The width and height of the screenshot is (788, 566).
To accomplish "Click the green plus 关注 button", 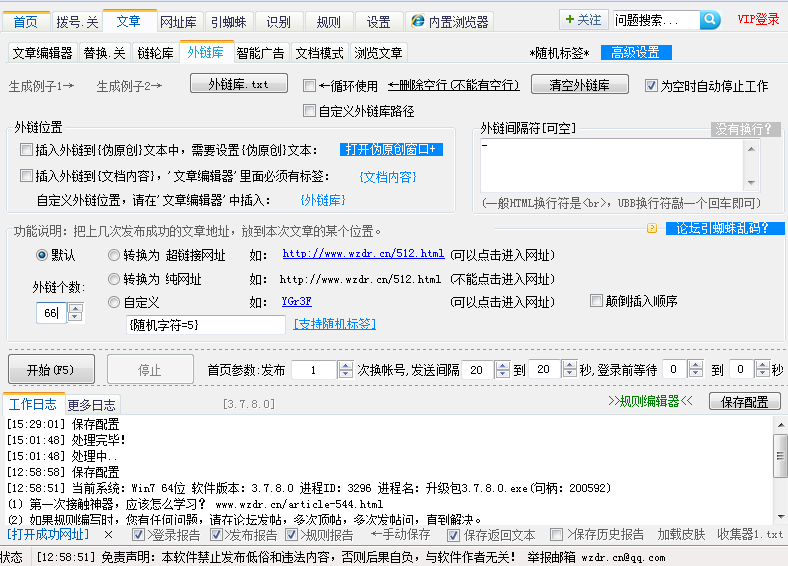I will click(583, 20).
